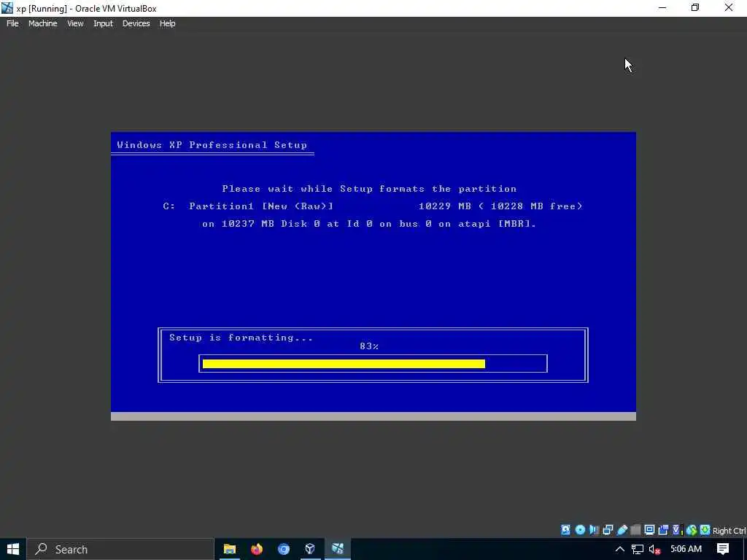Open File Explorer from the taskbar
The height and width of the screenshot is (560, 747).
[230, 549]
